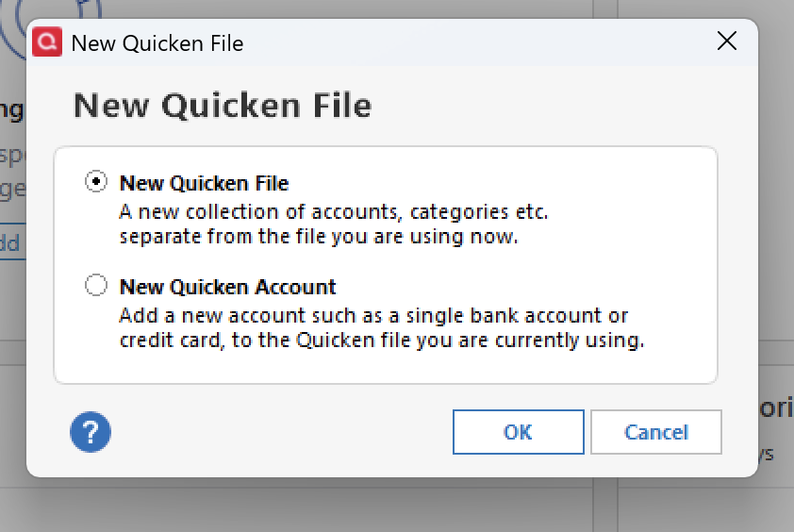The image size is (794, 532).
Task: Click the dialog title bar text
Action: click(x=157, y=43)
